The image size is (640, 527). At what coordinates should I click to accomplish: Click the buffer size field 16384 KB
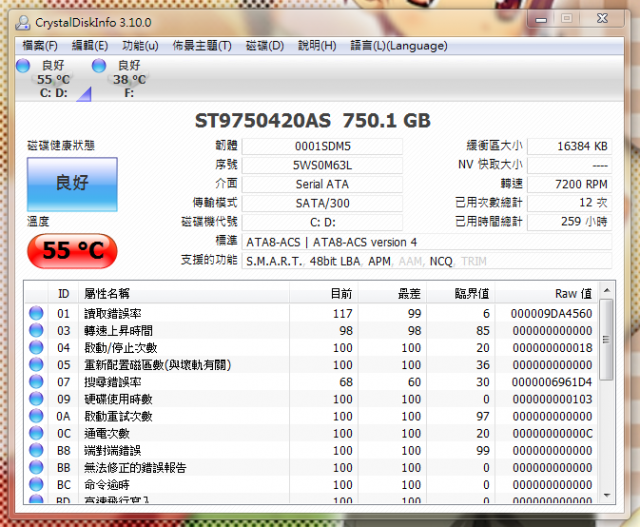coord(569,146)
